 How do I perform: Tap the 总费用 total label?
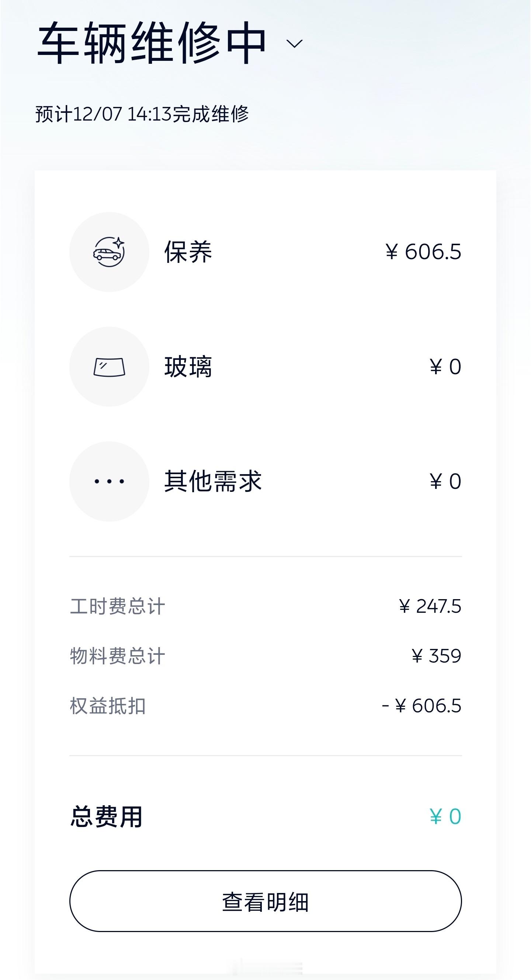[106, 817]
